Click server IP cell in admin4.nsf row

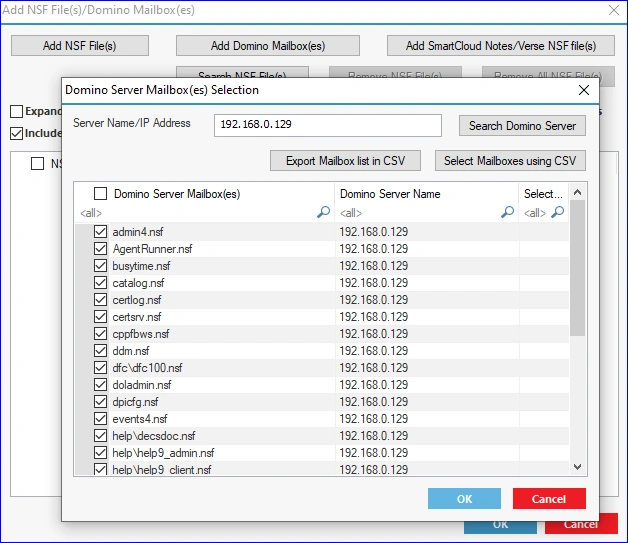pos(374,232)
